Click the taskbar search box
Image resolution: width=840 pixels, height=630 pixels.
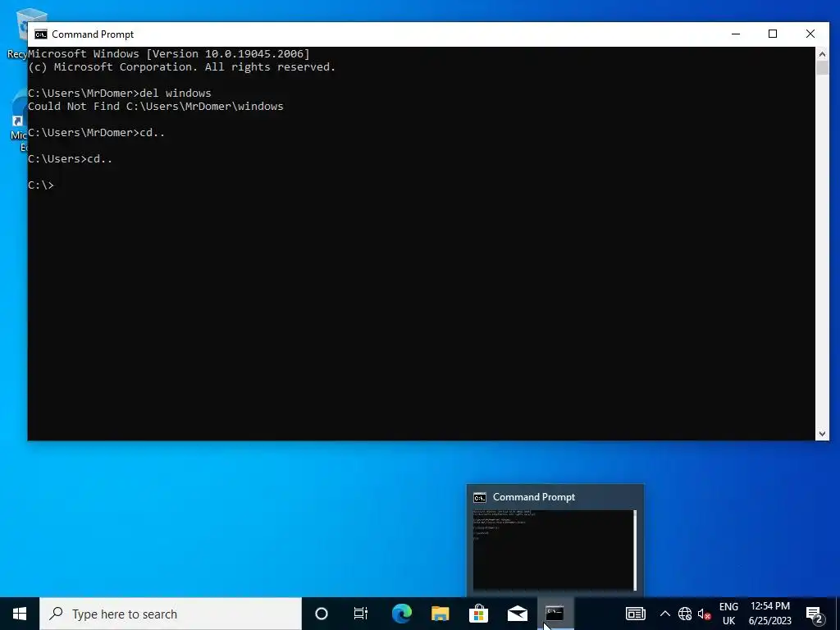pyautogui.click(x=171, y=614)
